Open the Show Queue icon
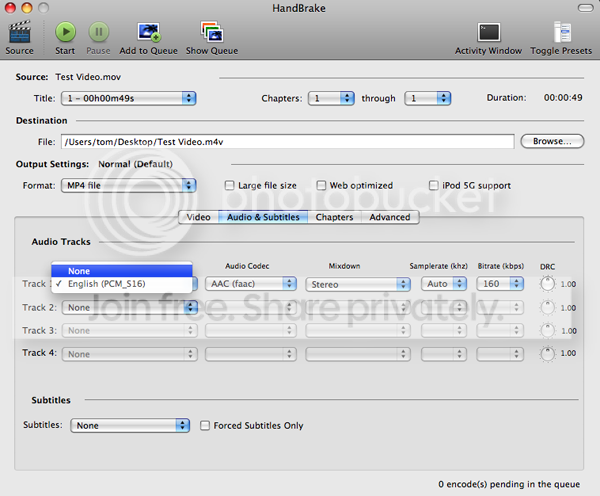 tap(211, 32)
